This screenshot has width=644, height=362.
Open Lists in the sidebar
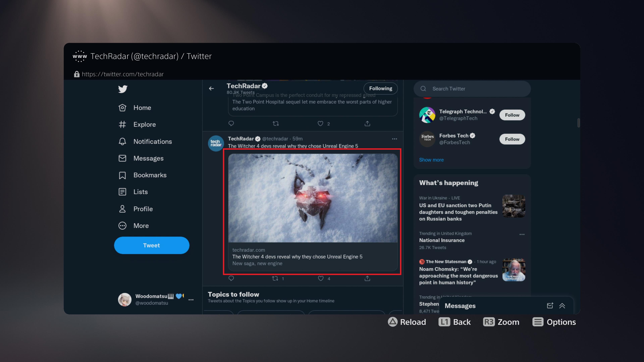133,192
